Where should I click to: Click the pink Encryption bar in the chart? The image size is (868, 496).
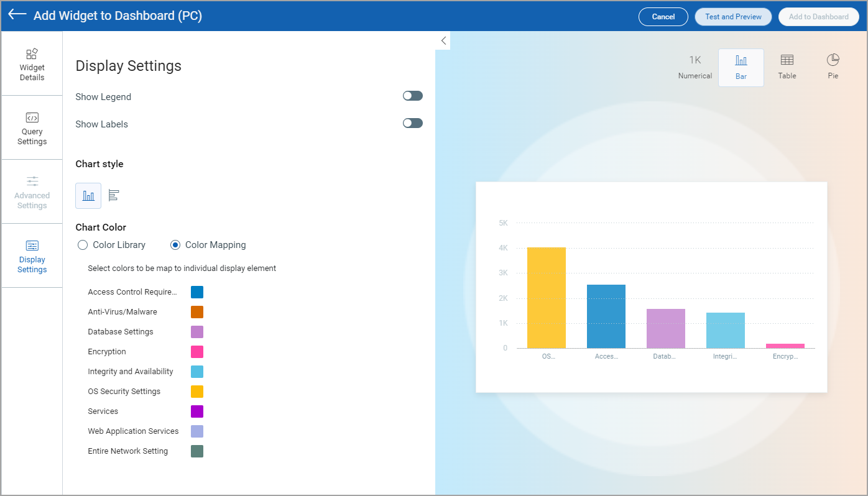click(x=785, y=346)
